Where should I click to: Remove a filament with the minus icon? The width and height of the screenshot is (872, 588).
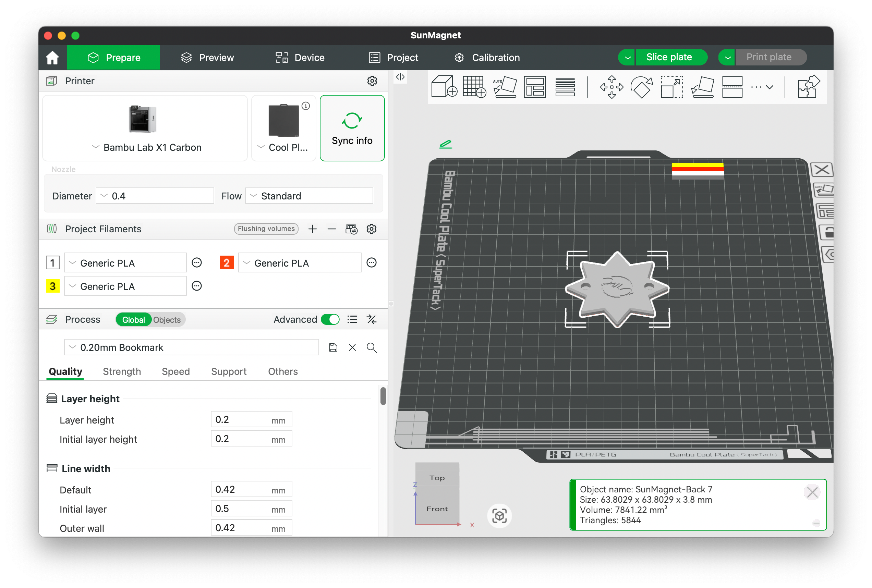331,229
